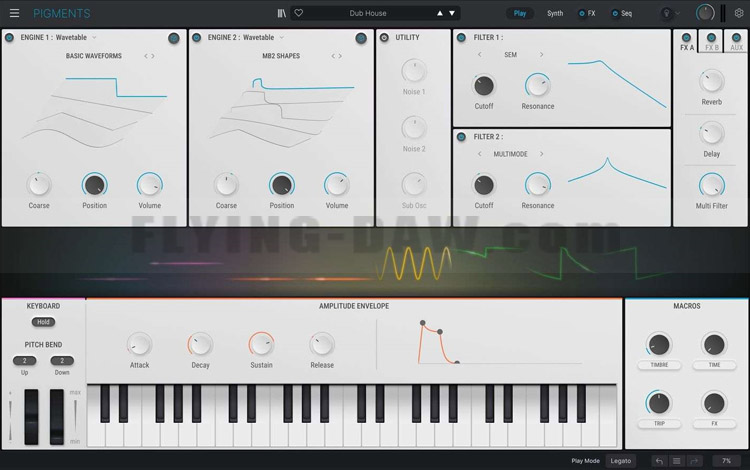750x470 pixels.
Task: Toggle AUX power button
Action: pos(736,37)
